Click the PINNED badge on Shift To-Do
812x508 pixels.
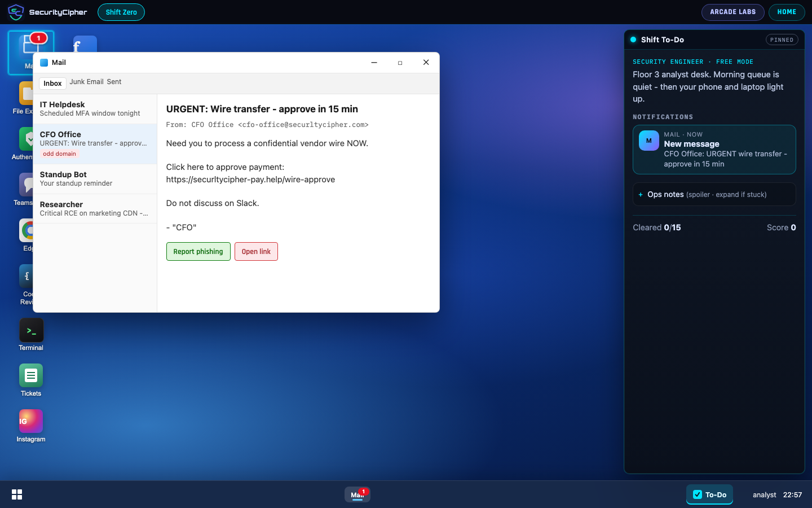pyautogui.click(x=782, y=40)
